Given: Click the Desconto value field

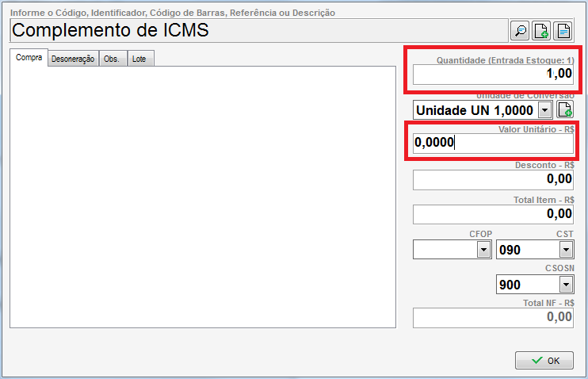Looking at the screenshot, I should [x=492, y=179].
